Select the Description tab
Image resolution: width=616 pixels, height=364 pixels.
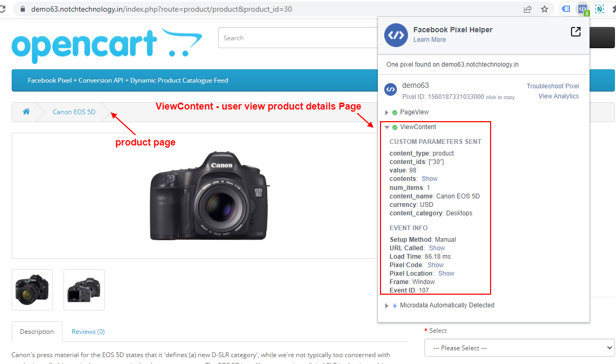coord(37,331)
